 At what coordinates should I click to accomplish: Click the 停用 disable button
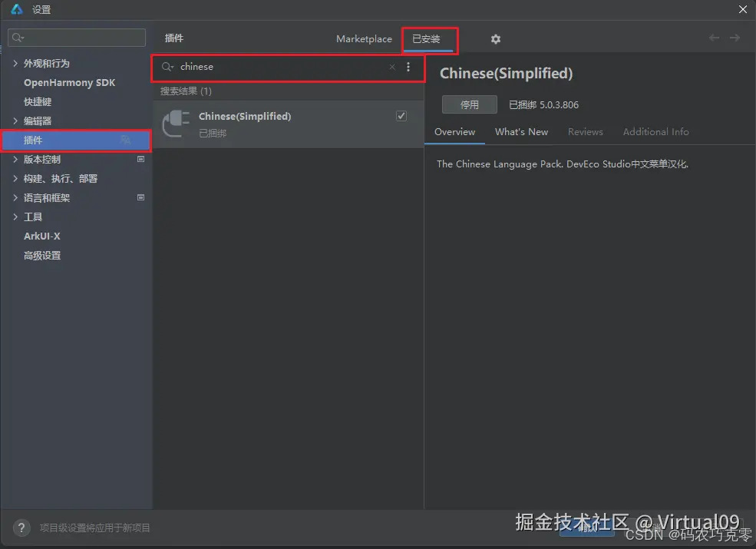(x=469, y=104)
